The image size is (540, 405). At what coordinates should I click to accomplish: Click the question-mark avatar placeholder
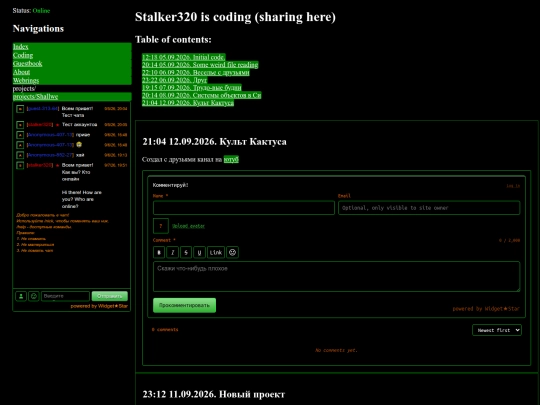pyautogui.click(x=161, y=226)
